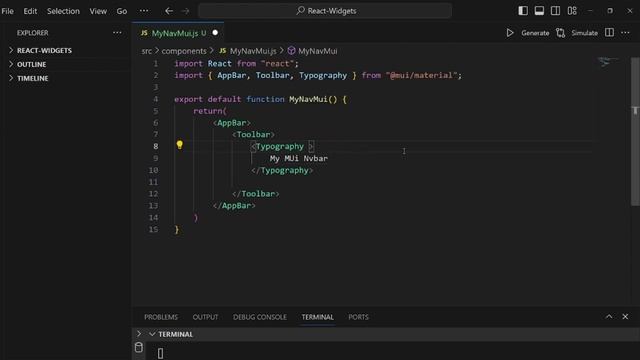Click the lightbulb code action icon

[x=180, y=144]
